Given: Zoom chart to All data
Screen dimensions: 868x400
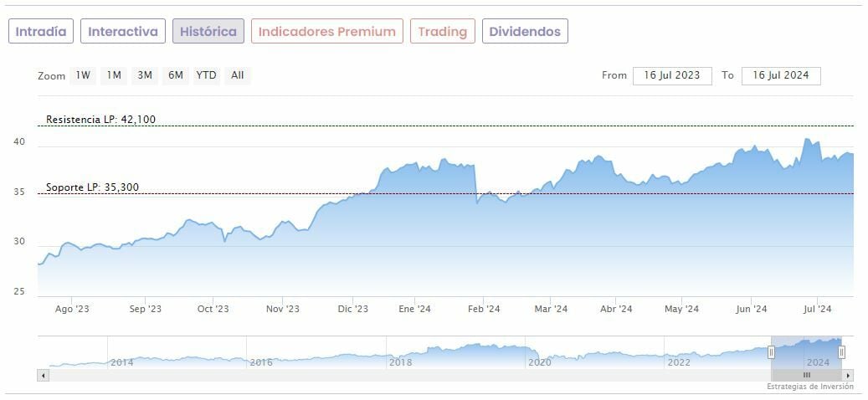Looking at the screenshot, I should coord(238,75).
